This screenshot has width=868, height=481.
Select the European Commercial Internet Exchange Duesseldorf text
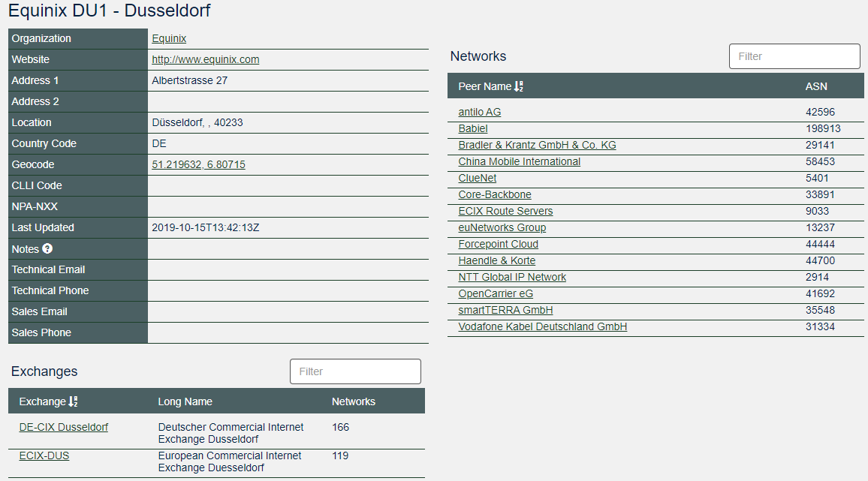tap(230, 462)
